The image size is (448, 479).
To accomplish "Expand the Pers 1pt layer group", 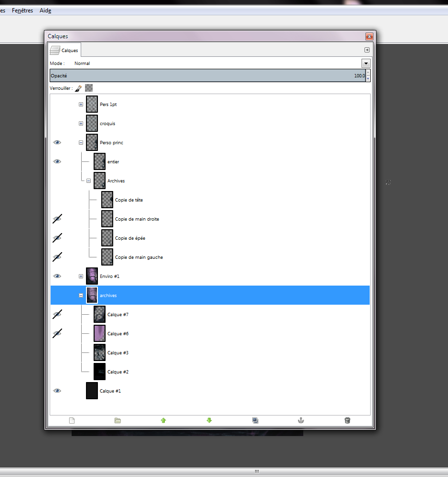I will click(x=81, y=104).
